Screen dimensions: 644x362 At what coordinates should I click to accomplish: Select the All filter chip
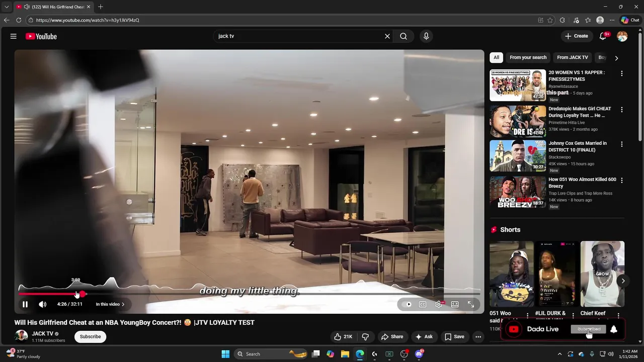tap(496, 57)
